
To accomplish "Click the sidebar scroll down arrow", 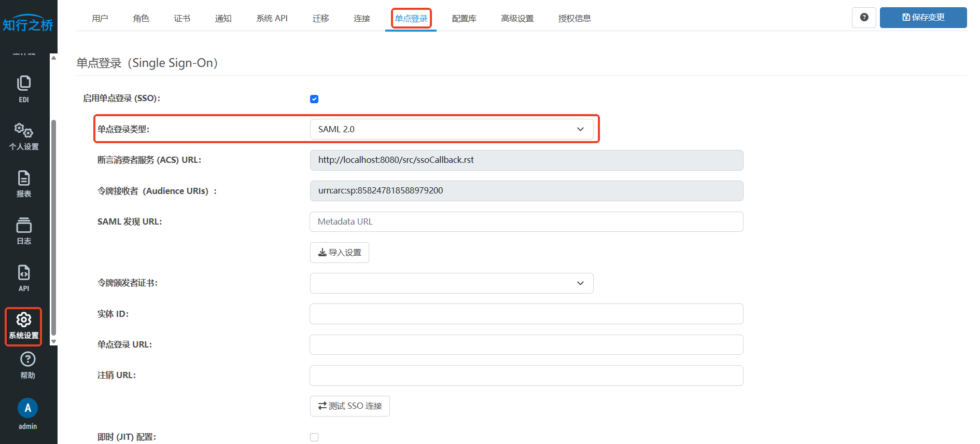I will [53, 342].
